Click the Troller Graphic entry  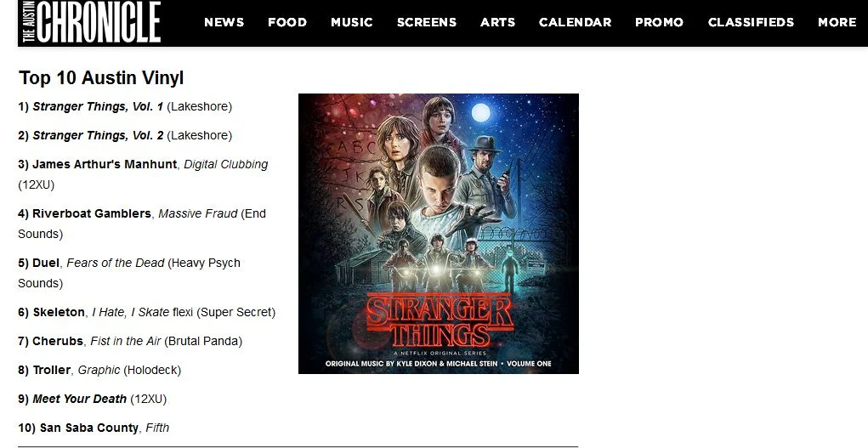tap(99, 370)
